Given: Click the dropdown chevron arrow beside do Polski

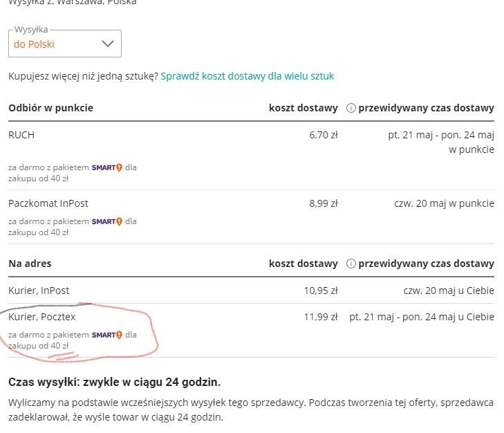Looking at the screenshot, I should point(108,44).
